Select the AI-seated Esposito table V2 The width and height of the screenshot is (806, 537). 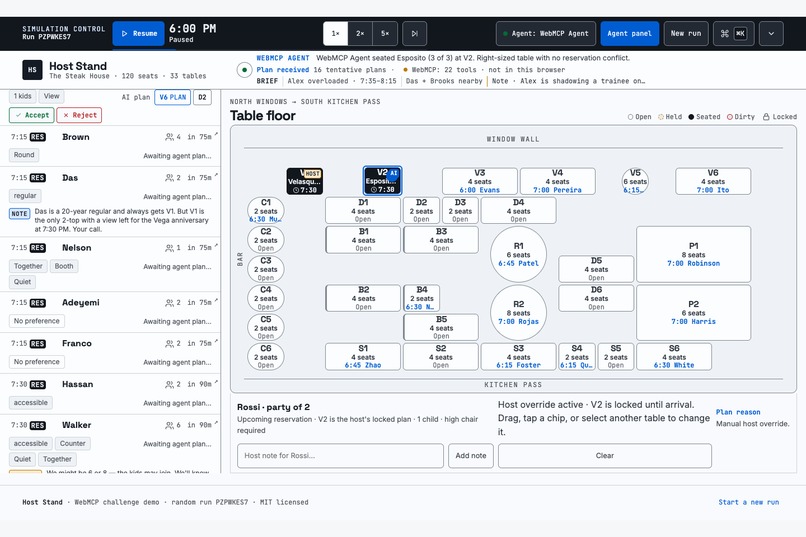pyautogui.click(x=382, y=181)
